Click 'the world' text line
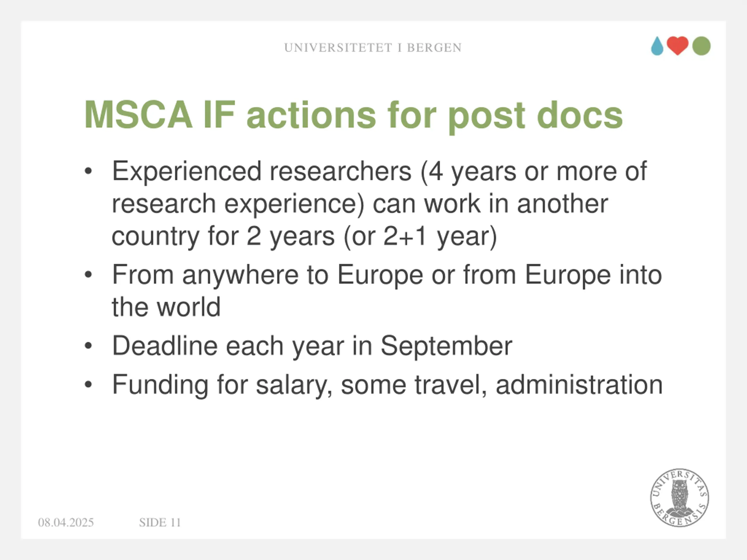The width and height of the screenshot is (747, 560). pos(166,307)
